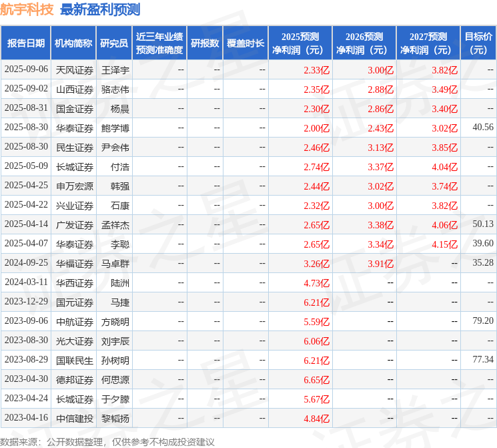The image size is (497, 448).
Task: Click the 山西证券 institution cell
Action: [x=75, y=89]
